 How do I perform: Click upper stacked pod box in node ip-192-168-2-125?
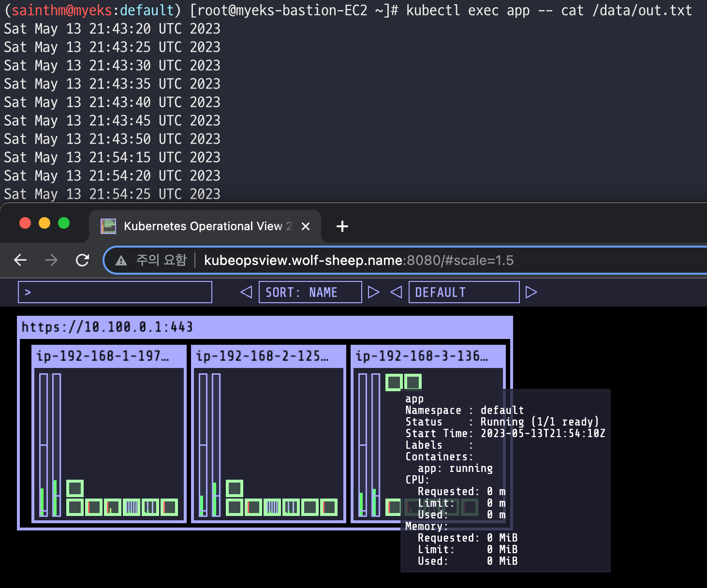coord(235,488)
